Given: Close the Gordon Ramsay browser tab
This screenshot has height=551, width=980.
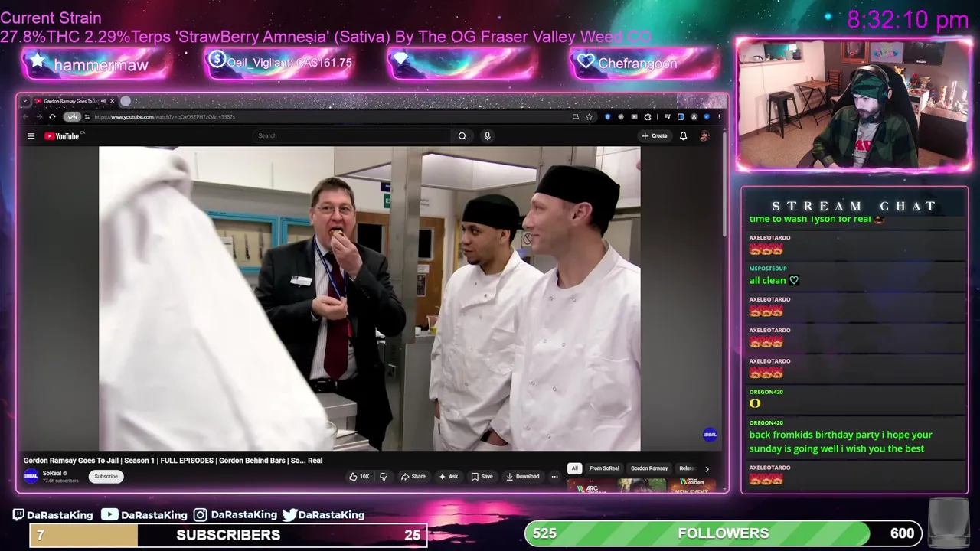Looking at the screenshot, I should click(x=112, y=101).
